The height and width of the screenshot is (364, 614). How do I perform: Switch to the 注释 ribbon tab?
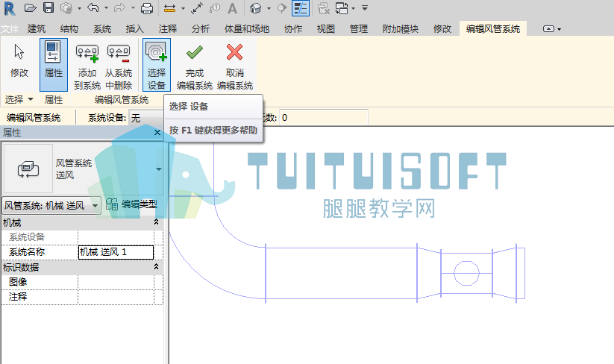click(x=168, y=29)
